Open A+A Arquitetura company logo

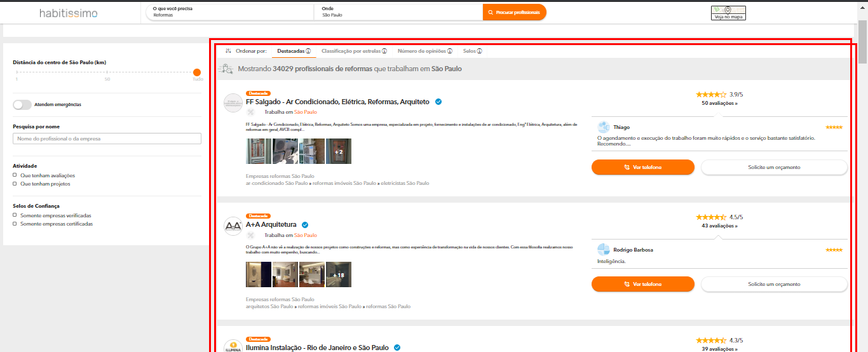pos(233,226)
